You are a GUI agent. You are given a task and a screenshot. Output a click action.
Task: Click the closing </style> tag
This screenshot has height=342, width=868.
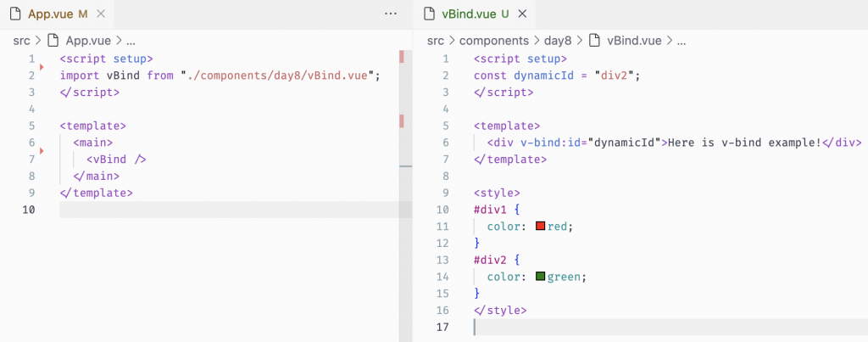[500, 310]
